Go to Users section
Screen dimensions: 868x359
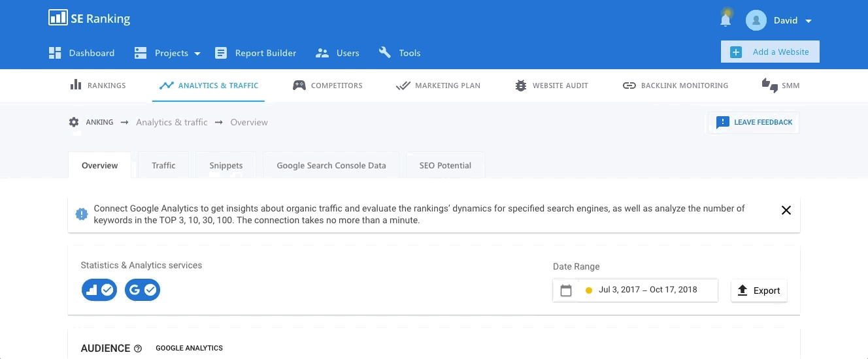pos(337,53)
